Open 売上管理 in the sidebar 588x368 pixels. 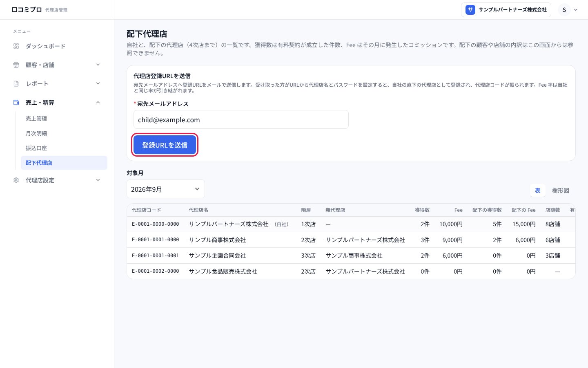(x=64, y=119)
